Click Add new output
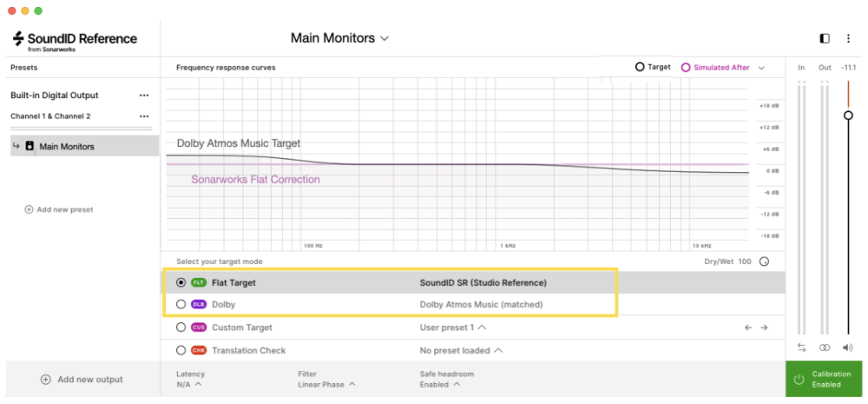Screen dimensions: 868x404 (x=82, y=380)
